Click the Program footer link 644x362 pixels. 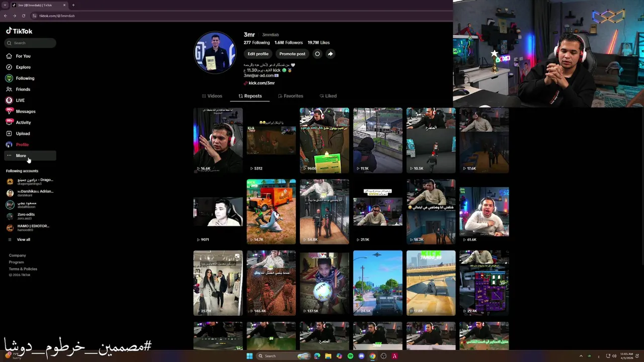point(16,262)
